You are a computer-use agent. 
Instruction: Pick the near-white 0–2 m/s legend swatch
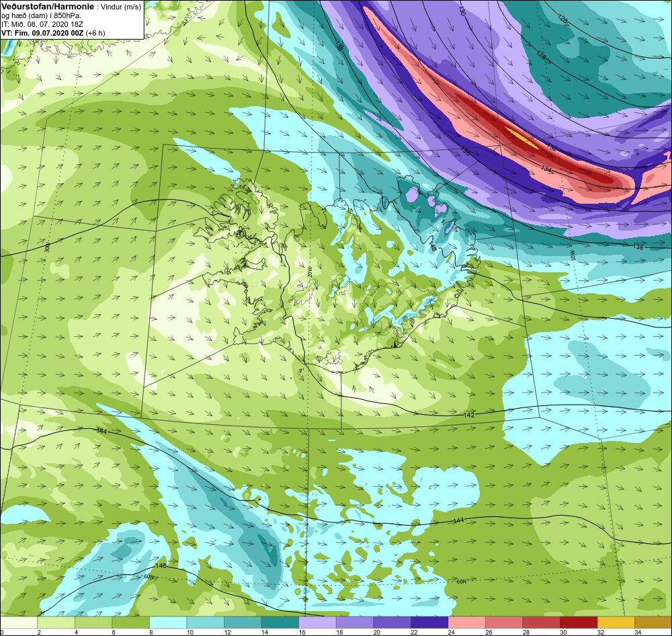19,622
